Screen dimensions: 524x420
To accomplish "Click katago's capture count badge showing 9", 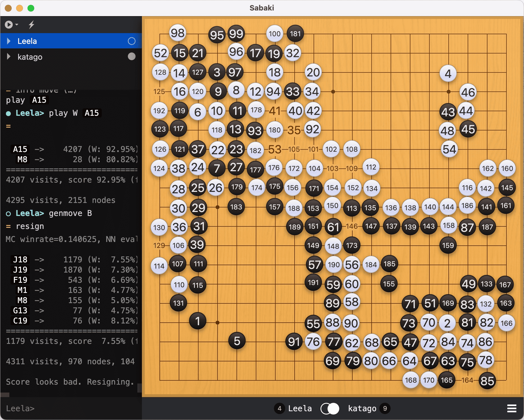I will click(385, 408).
